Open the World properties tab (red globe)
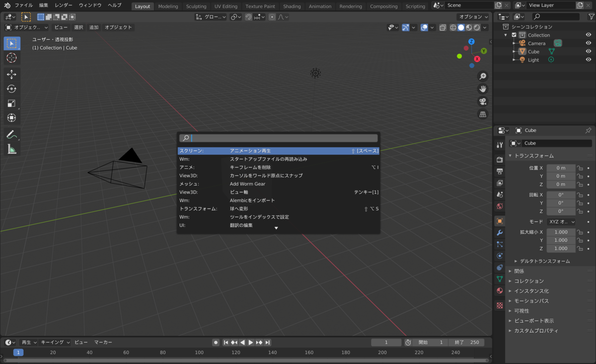596x364 pixels. pyautogui.click(x=500, y=206)
